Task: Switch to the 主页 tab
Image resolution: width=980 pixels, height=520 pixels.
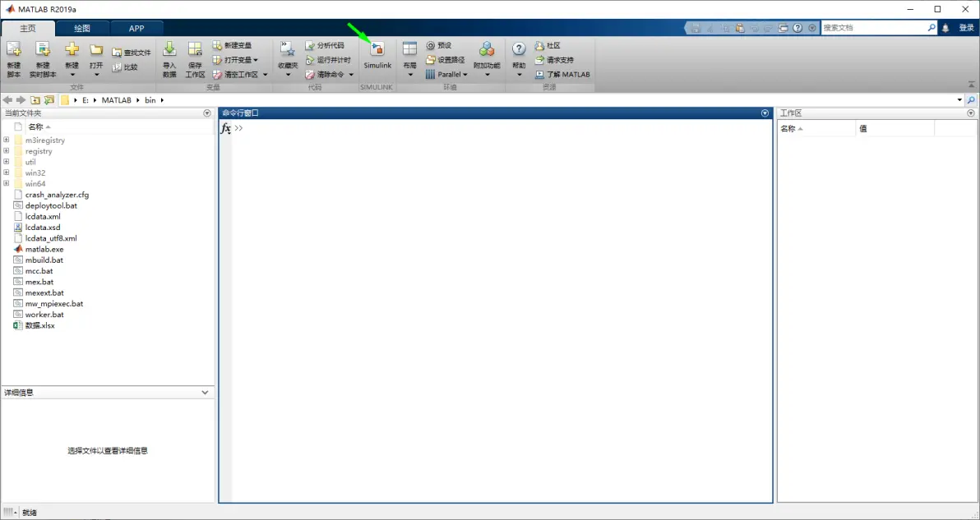Action: pyautogui.click(x=28, y=28)
